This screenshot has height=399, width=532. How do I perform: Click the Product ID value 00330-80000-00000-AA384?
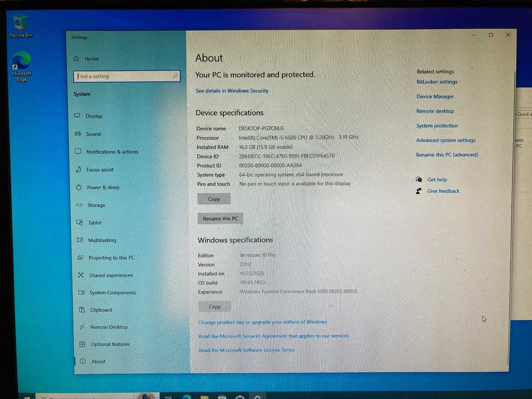(x=270, y=165)
